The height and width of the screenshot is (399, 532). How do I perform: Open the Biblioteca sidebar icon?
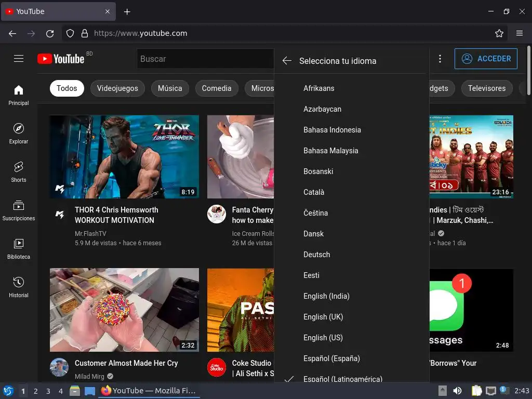[x=19, y=244]
